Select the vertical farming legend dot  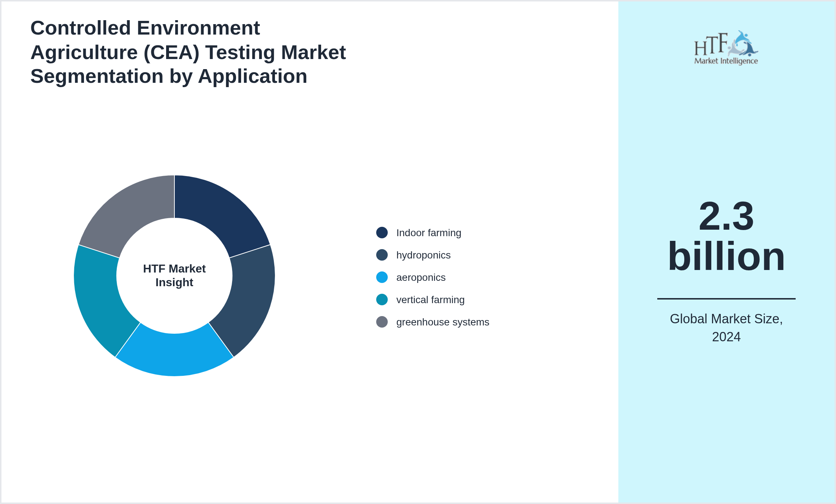pos(382,300)
